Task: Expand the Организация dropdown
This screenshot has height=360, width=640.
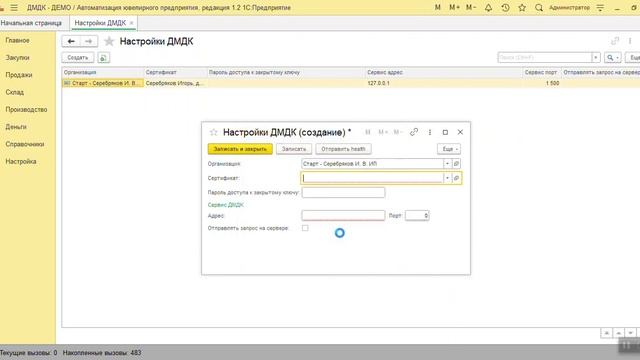Action: click(x=447, y=164)
